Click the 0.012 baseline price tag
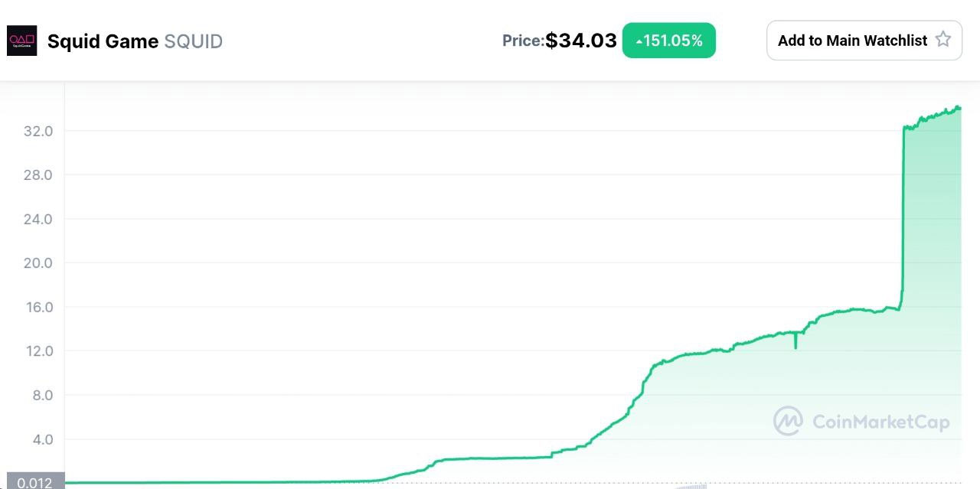Image resolution: width=980 pixels, height=489 pixels. [x=35, y=482]
